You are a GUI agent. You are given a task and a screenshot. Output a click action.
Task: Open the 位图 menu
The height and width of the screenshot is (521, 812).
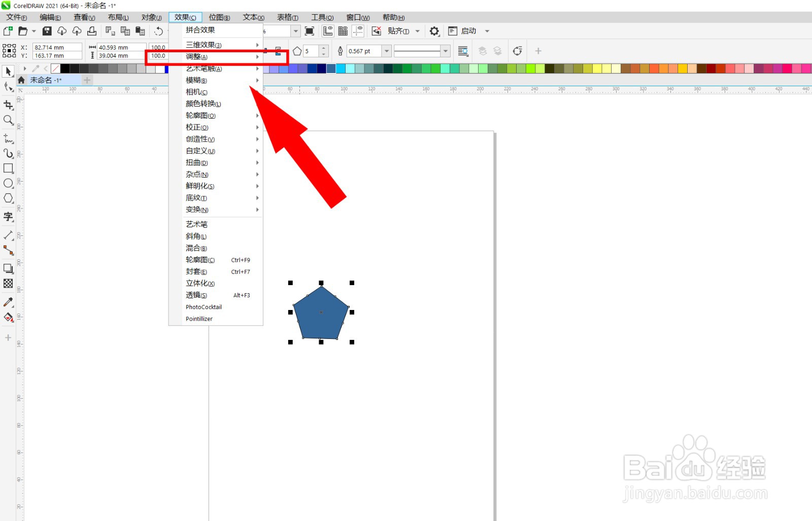(x=219, y=17)
